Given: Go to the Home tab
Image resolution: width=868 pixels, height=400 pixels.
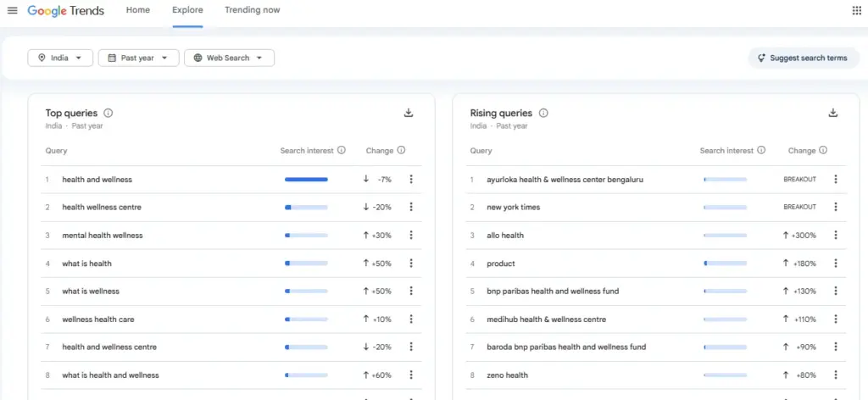Looking at the screenshot, I should click(x=138, y=10).
